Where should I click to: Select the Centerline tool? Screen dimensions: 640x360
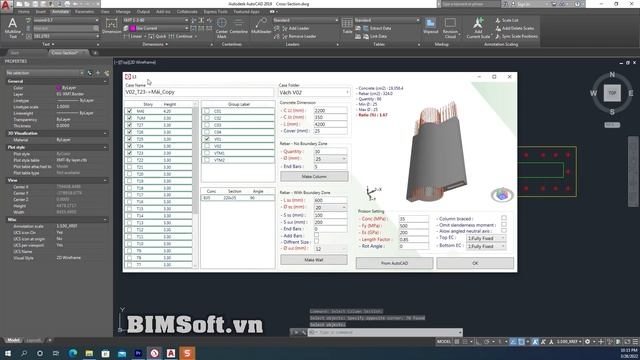click(238, 27)
